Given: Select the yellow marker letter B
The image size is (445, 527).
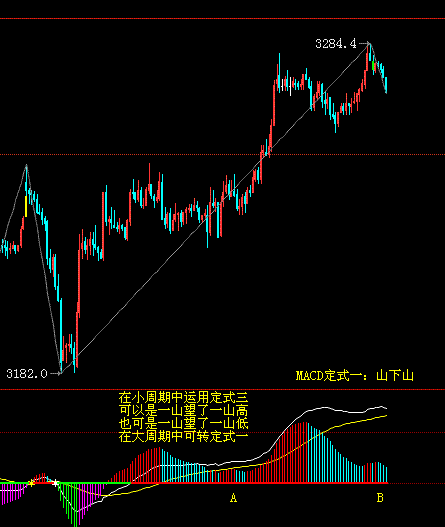Looking at the screenshot, I should coord(380,498).
